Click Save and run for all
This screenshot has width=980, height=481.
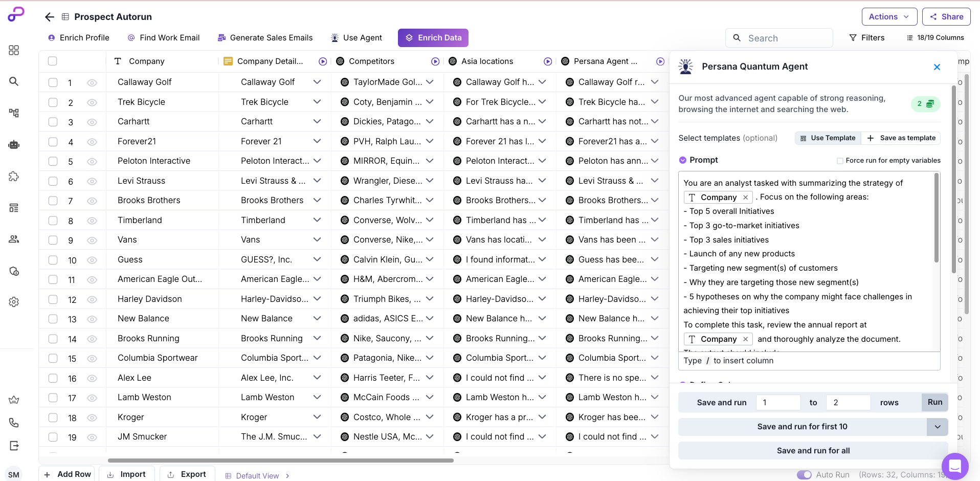813,451
